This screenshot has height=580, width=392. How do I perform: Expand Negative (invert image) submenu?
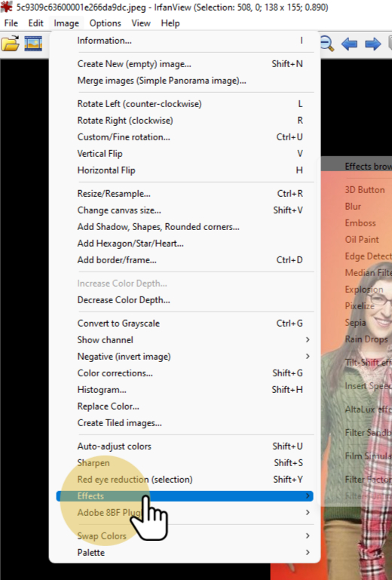point(185,357)
